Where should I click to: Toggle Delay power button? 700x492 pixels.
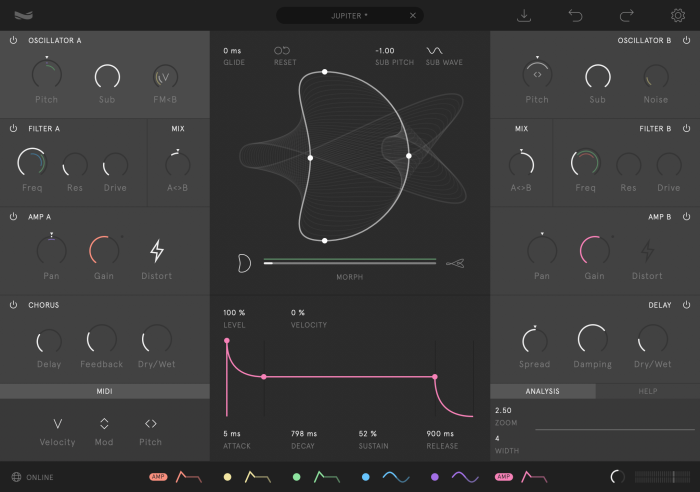[x=687, y=305]
